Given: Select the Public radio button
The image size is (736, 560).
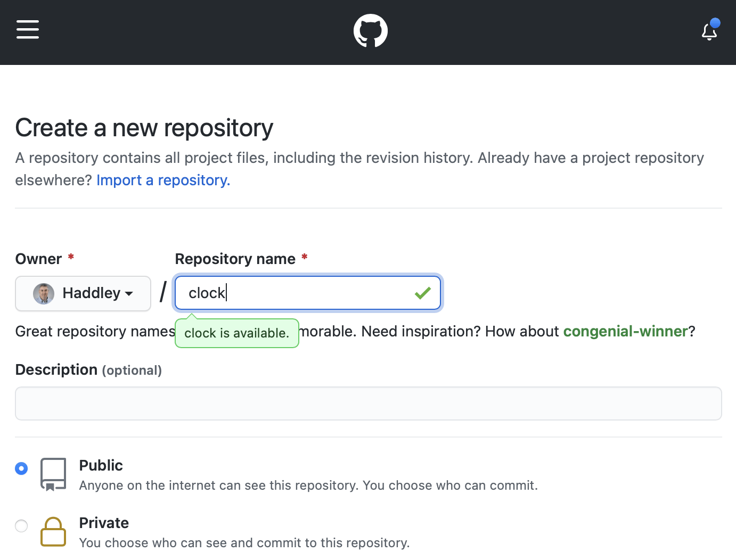Looking at the screenshot, I should (x=21, y=468).
